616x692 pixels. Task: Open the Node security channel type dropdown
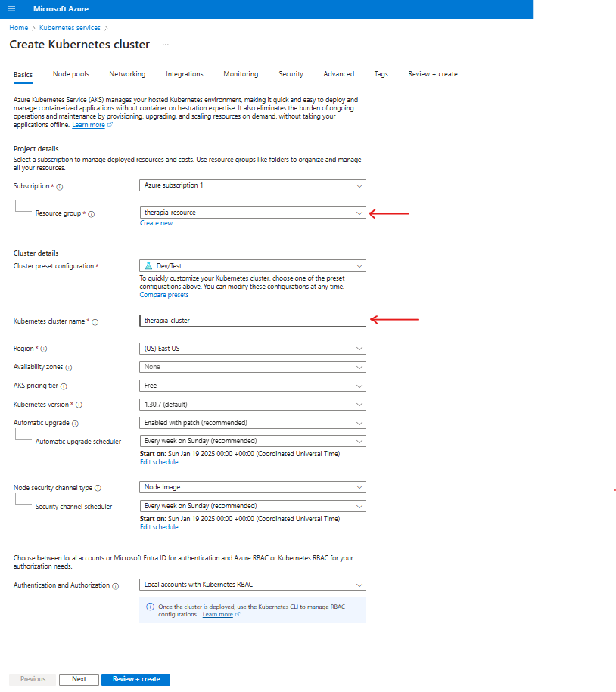253,487
